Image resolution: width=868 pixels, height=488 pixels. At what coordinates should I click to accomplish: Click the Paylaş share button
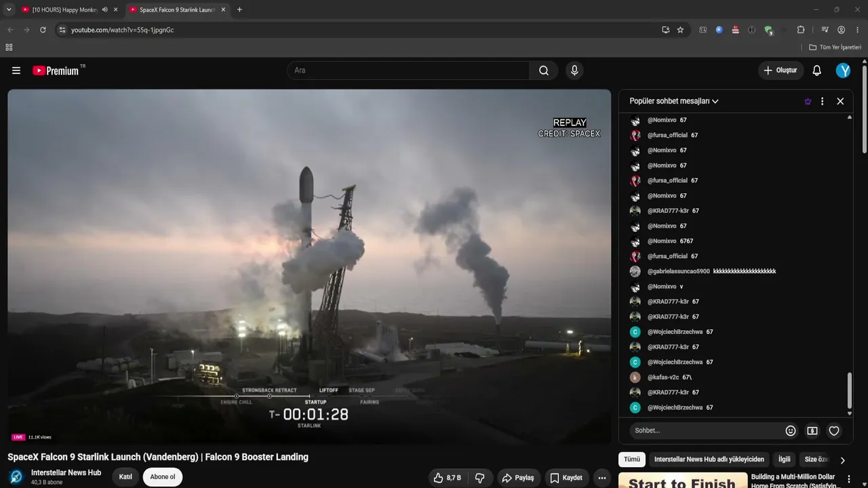518,478
